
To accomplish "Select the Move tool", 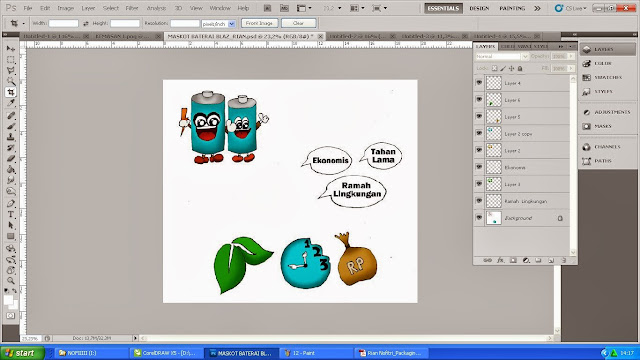I will click(x=11, y=49).
